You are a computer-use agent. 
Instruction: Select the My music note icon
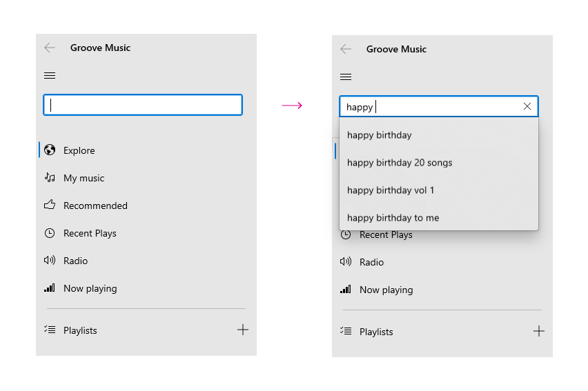coord(50,178)
